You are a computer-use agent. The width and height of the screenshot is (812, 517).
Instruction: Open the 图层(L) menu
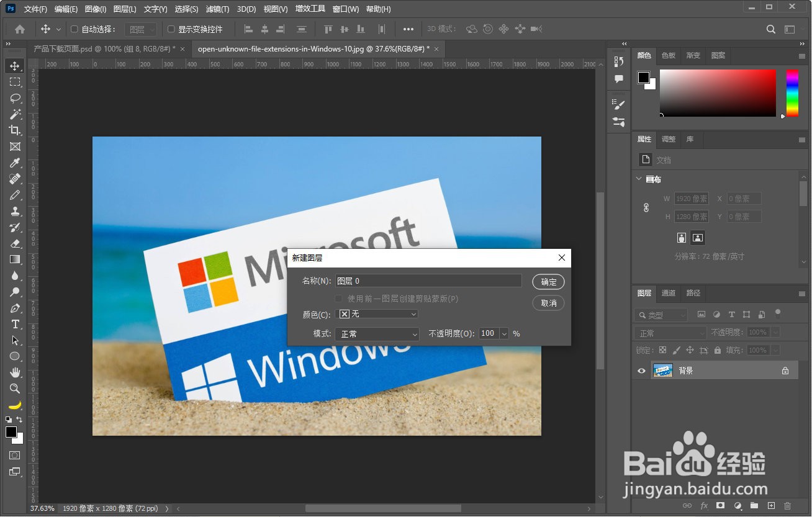[125, 9]
